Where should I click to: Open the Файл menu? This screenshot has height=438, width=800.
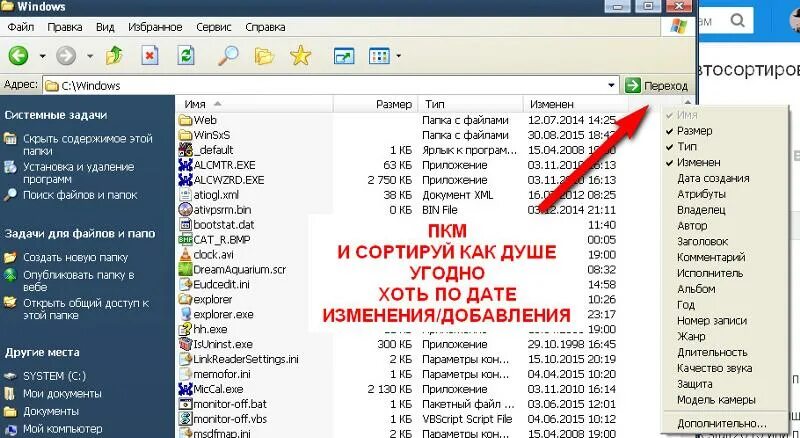point(21,27)
